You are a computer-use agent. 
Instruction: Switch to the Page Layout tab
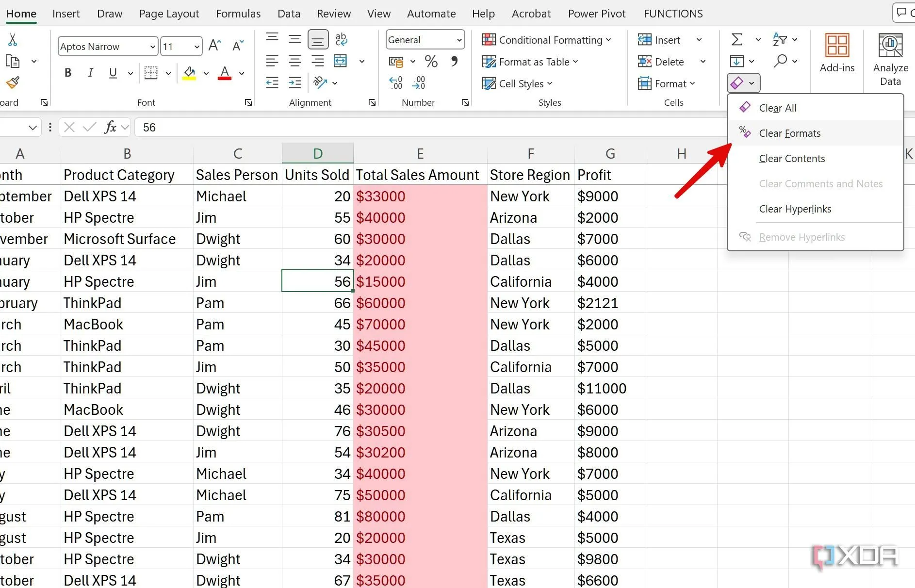pyautogui.click(x=169, y=14)
